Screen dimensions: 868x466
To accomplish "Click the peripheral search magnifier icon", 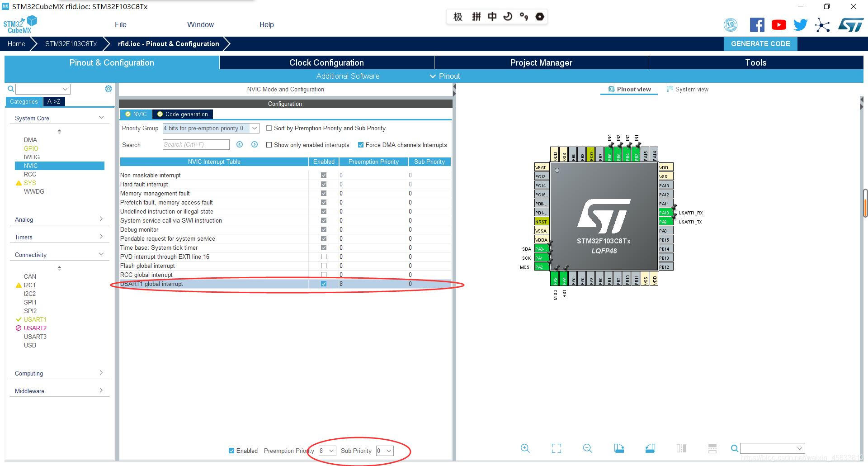I will [x=11, y=89].
